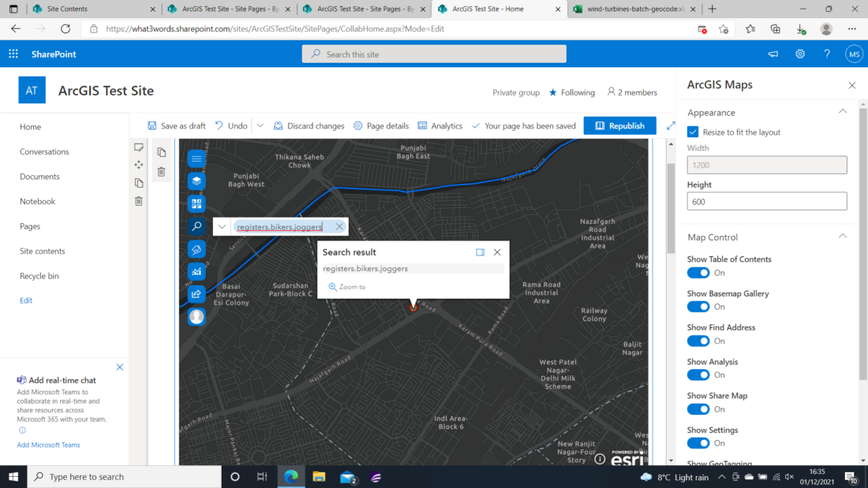Image resolution: width=868 pixels, height=488 pixels.
Task: Click the duplicate section icon
Action: 139,183
